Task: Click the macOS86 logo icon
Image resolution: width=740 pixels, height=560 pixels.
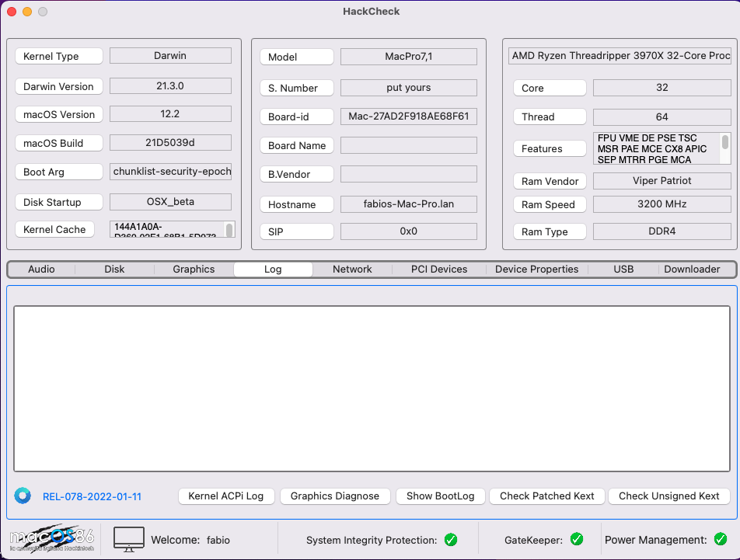Action: tap(52, 539)
